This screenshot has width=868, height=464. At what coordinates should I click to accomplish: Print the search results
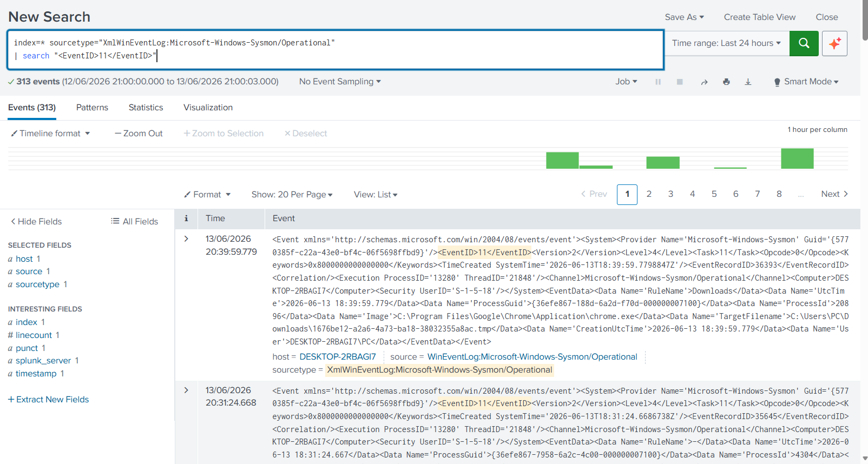point(726,82)
